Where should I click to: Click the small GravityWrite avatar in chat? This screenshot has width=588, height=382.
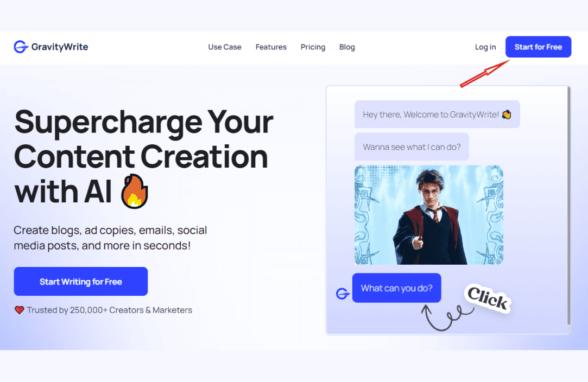pyautogui.click(x=343, y=294)
